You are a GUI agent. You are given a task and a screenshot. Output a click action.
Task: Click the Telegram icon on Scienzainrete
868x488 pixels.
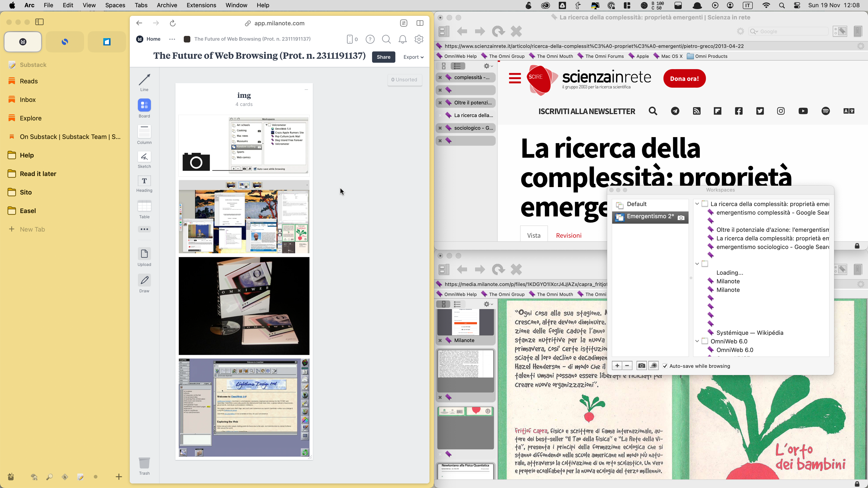(x=675, y=111)
